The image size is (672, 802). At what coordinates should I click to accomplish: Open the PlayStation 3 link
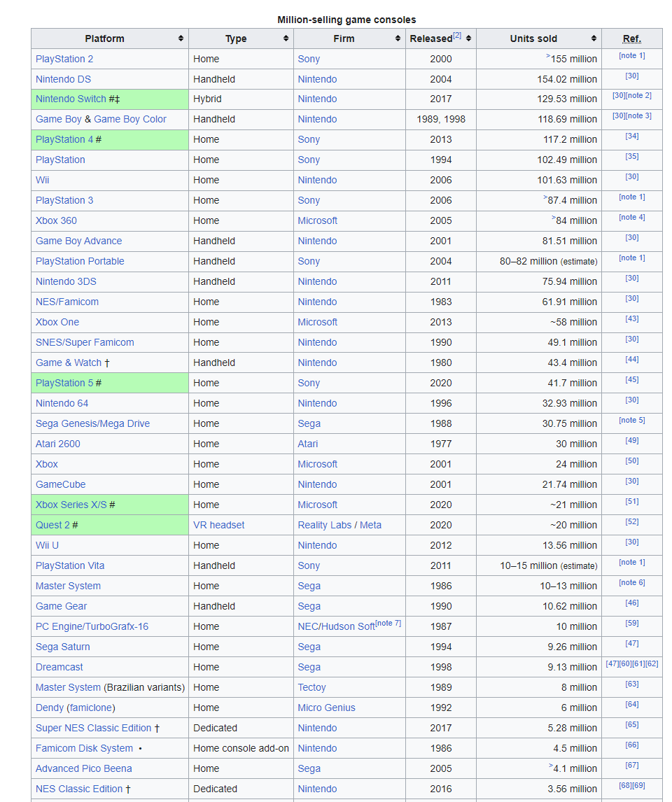pyautogui.click(x=64, y=200)
